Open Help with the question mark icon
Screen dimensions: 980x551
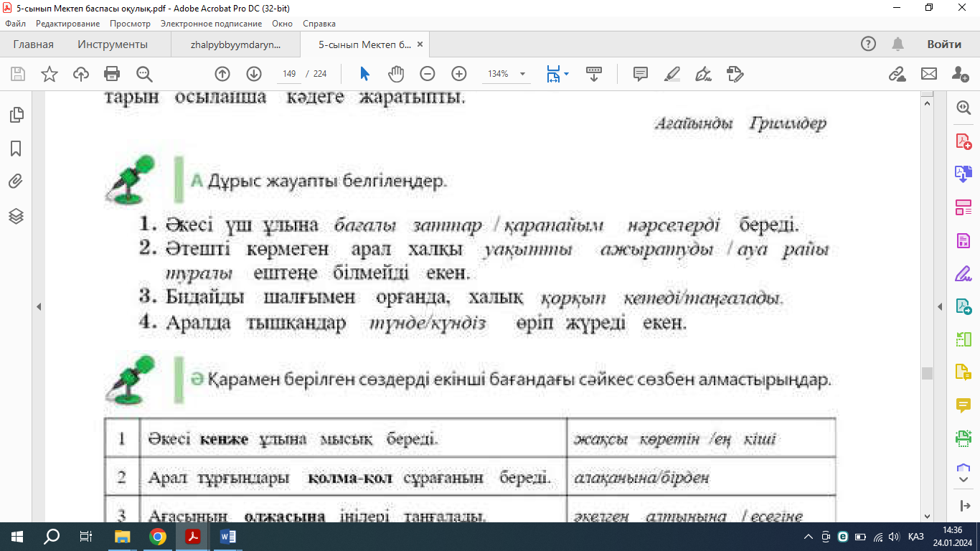click(x=869, y=44)
